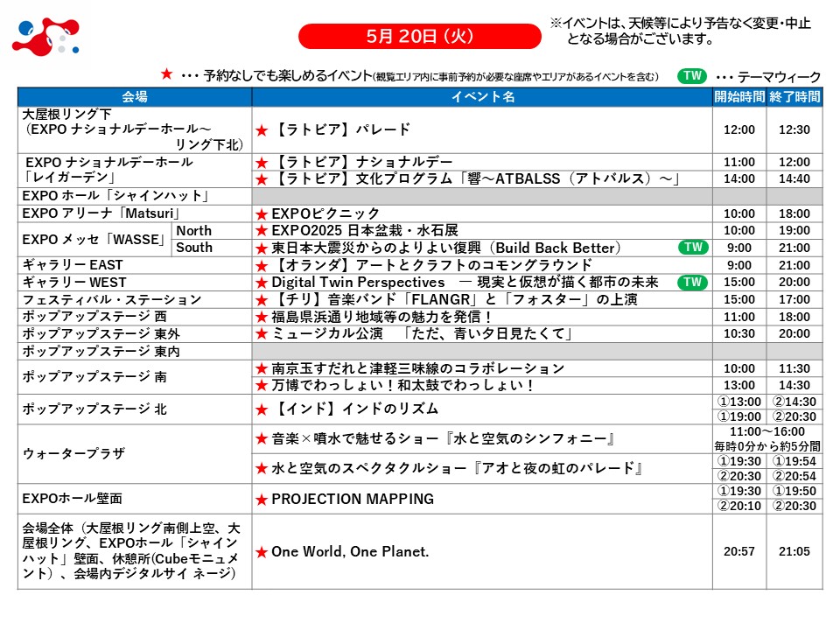Click the 21:05 end time cell

[794, 552]
